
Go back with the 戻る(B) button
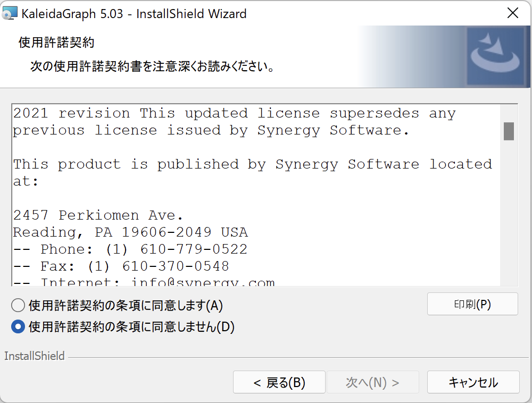(x=279, y=382)
